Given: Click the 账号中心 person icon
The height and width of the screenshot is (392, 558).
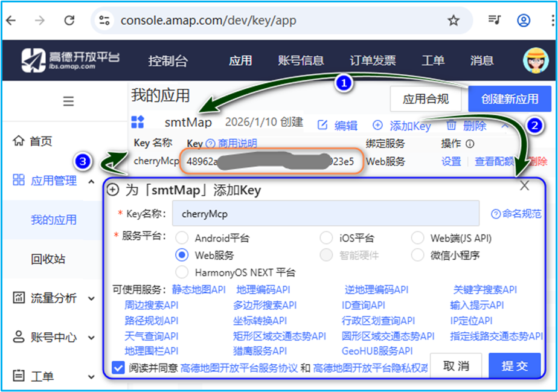Looking at the screenshot, I should 19,336.
